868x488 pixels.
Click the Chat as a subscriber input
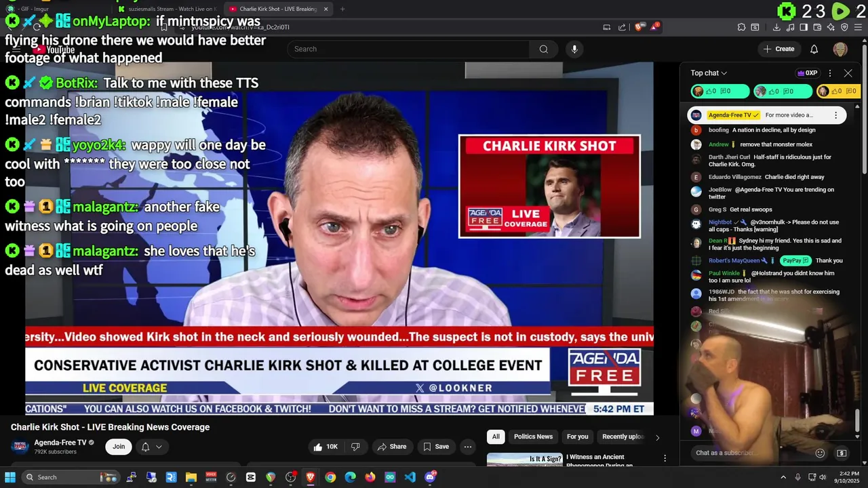pos(751,453)
